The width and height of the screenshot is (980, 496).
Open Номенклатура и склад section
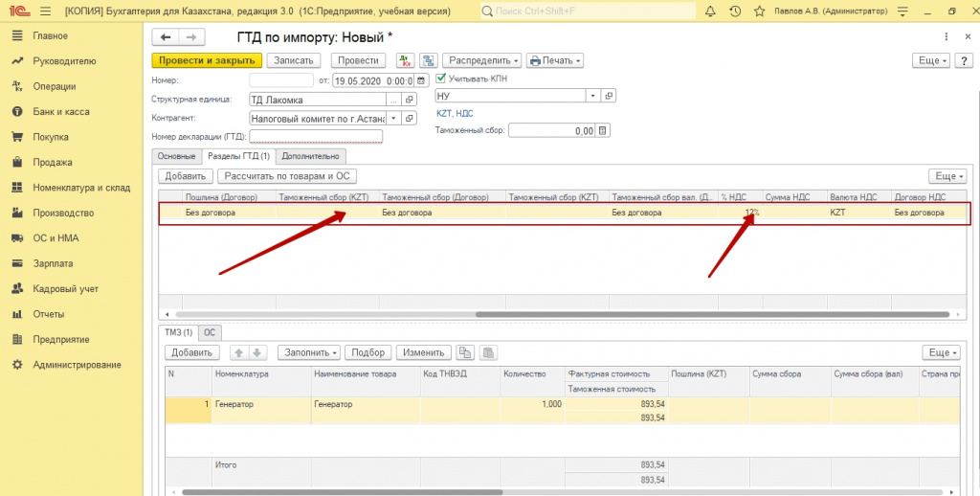(x=81, y=188)
